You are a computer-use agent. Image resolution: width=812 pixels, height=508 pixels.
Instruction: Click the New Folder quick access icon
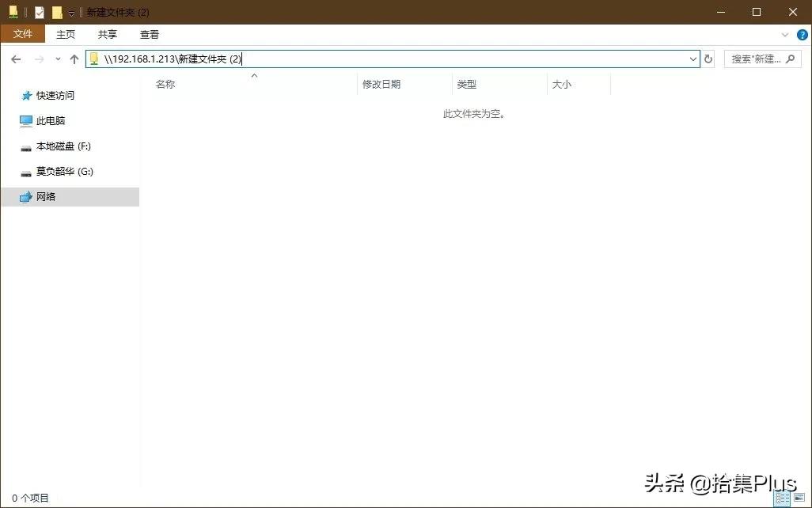coord(57,12)
